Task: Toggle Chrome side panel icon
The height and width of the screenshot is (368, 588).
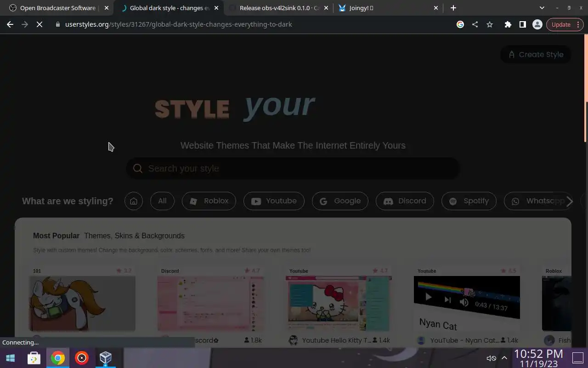Action: pyautogui.click(x=523, y=24)
